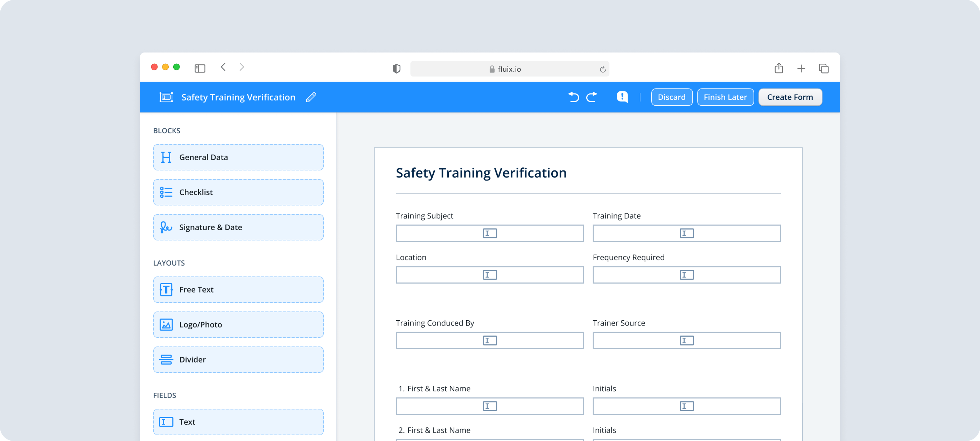Click the undo arrow icon
Screen dimensions: 980x441
tap(573, 97)
